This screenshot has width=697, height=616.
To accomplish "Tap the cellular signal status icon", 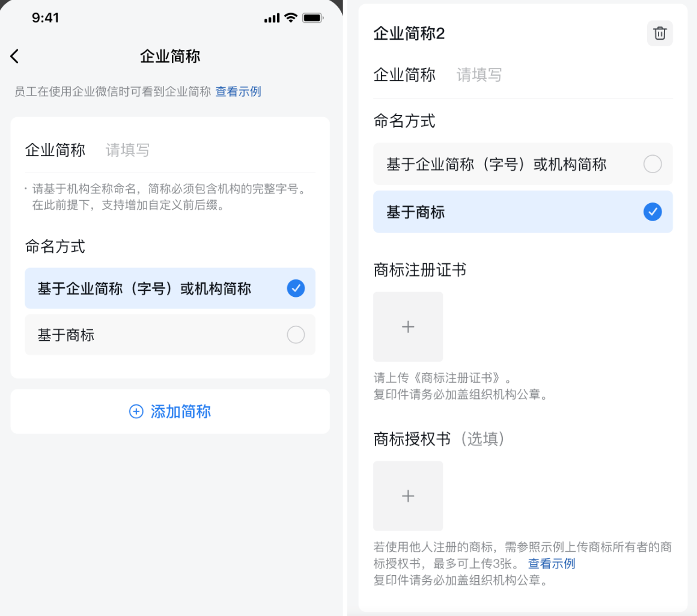I will [272, 18].
